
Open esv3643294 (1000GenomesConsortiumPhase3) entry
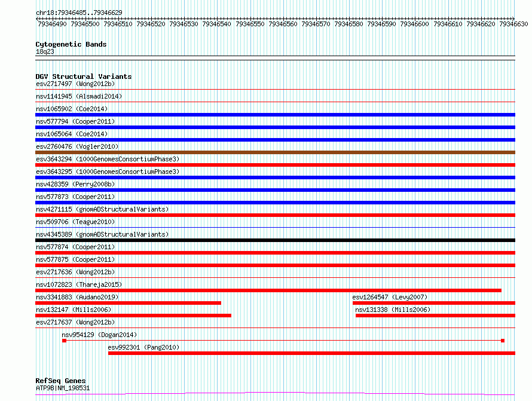click(108, 159)
